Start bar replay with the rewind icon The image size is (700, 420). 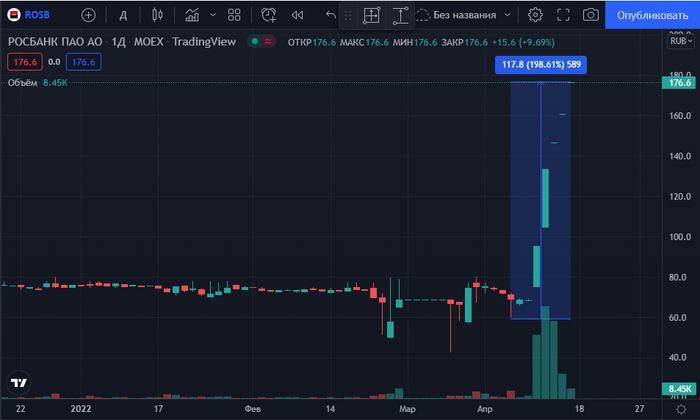pos(297,15)
